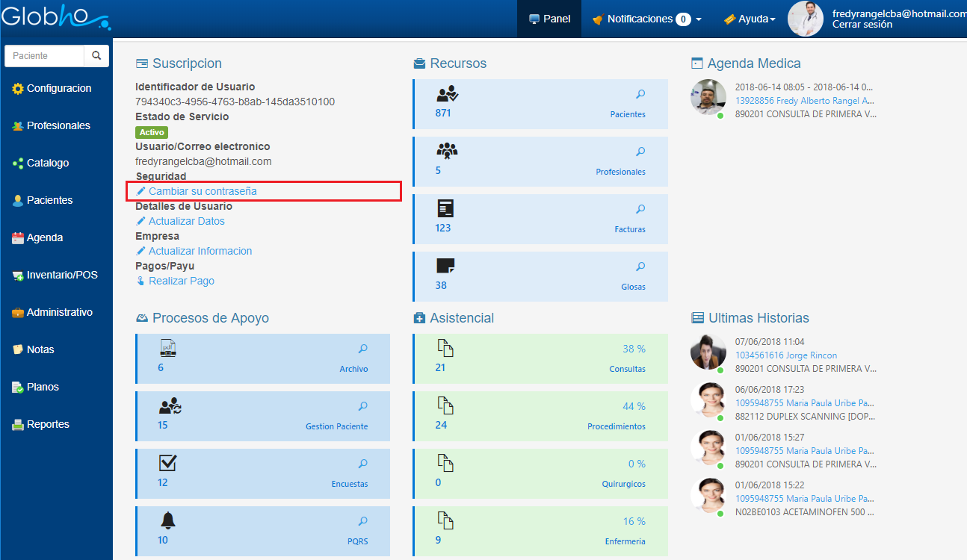The width and height of the screenshot is (967, 560).
Task: Click the patient search magnifier button
Action: (x=96, y=56)
